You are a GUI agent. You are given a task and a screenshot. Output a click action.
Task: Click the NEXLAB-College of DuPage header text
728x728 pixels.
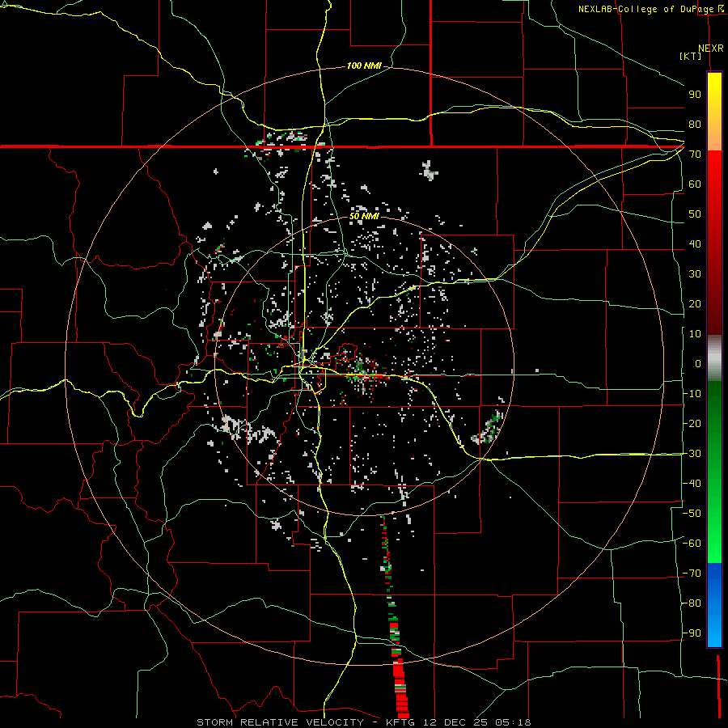[x=645, y=9]
